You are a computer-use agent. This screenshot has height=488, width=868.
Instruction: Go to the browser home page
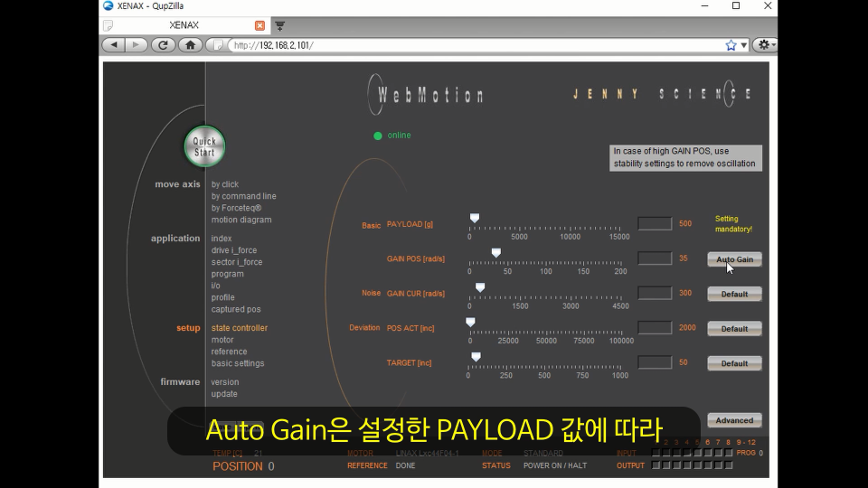191,45
